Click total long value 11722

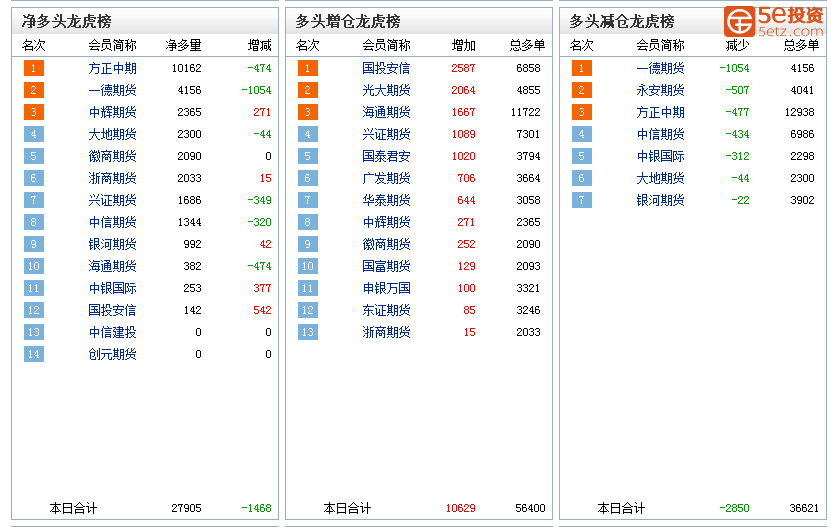point(525,112)
